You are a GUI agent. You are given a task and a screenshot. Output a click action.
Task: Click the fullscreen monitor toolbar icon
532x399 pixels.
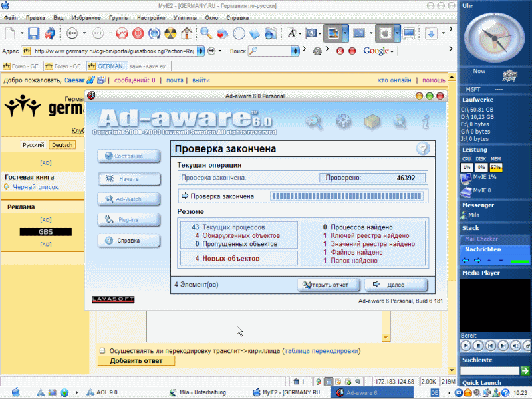(409, 33)
